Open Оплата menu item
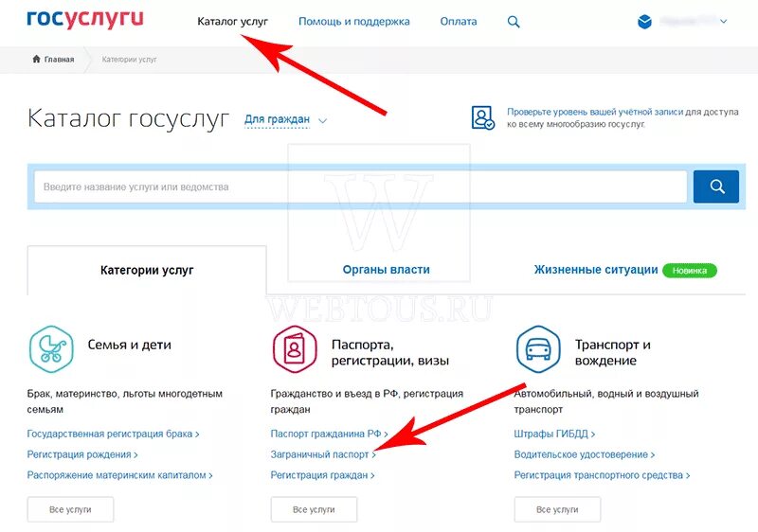Image resolution: width=758 pixels, height=532 pixels. pyautogui.click(x=459, y=21)
